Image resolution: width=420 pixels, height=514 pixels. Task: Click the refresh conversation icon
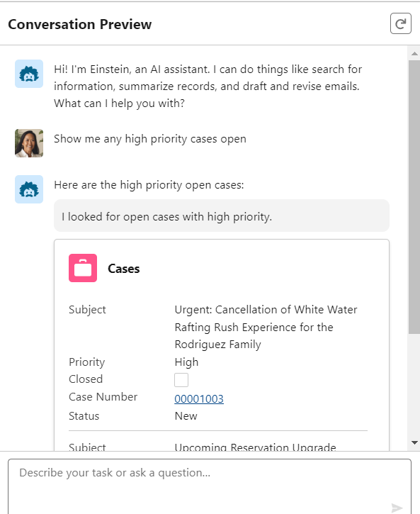(x=400, y=23)
